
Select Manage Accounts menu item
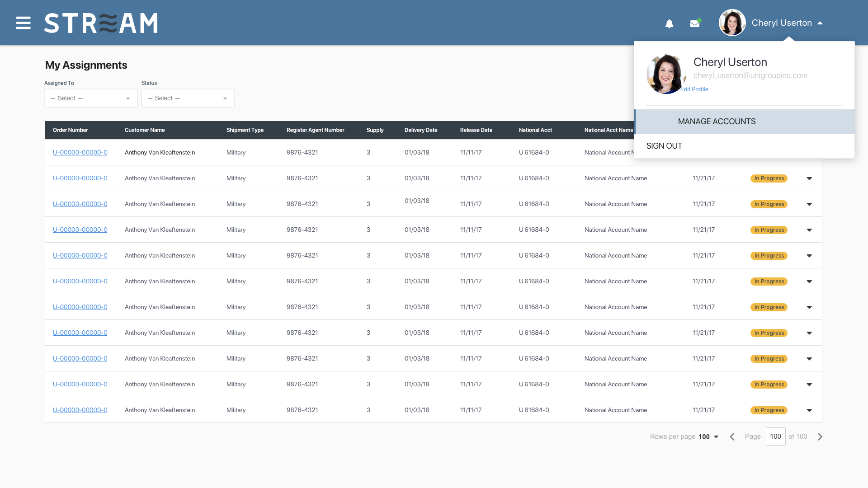pos(717,122)
